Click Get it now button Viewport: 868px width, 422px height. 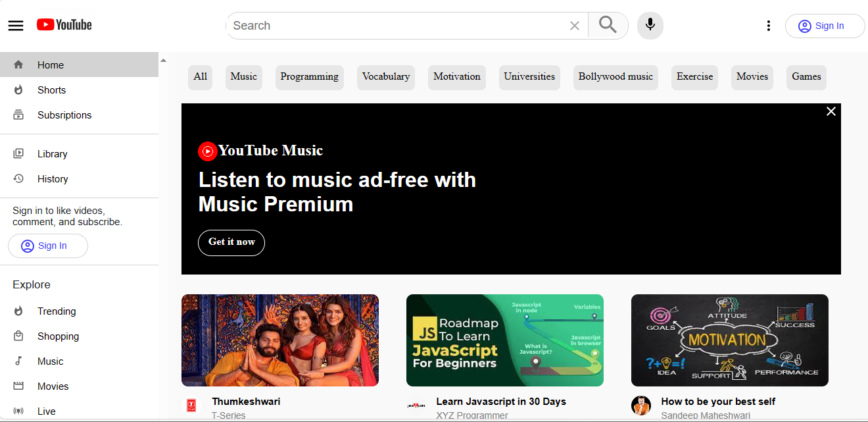click(x=231, y=242)
